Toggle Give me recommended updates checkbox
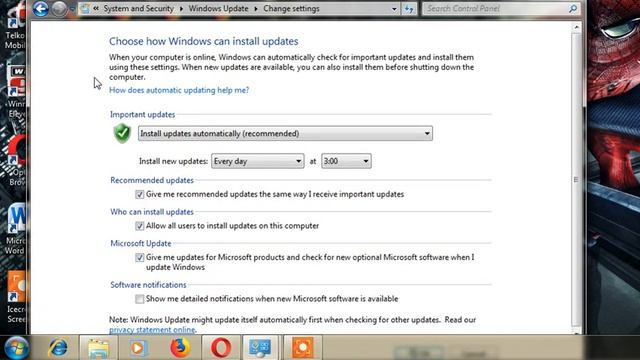640x360 pixels. [x=140, y=194]
